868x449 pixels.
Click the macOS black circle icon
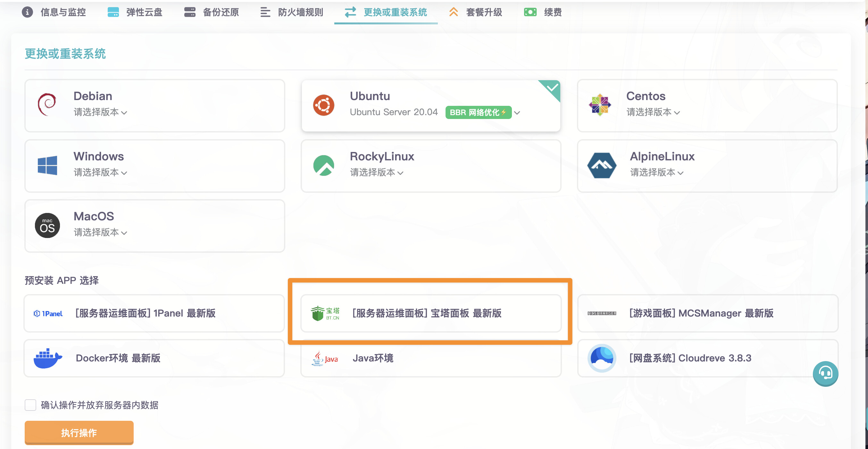click(47, 225)
